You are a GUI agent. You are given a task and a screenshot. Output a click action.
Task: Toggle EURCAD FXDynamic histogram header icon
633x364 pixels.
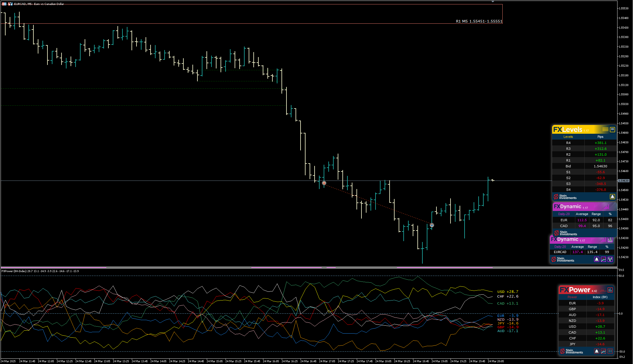coord(610,240)
